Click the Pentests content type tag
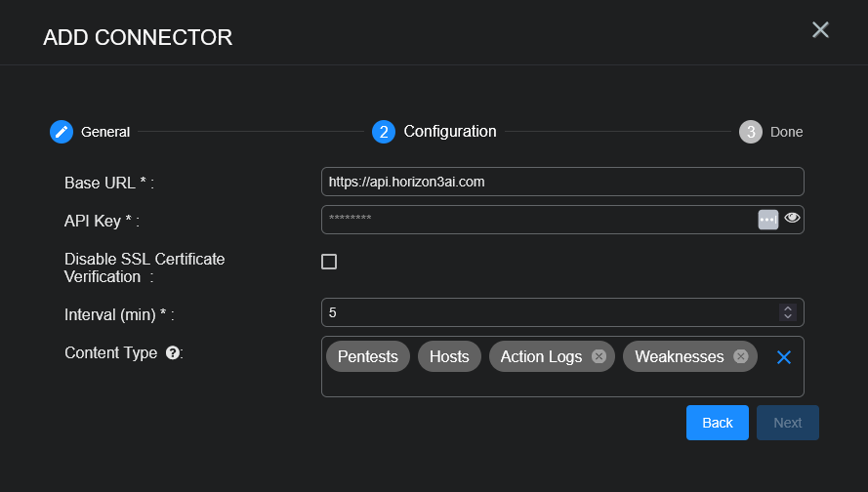The image size is (868, 492). coord(367,356)
